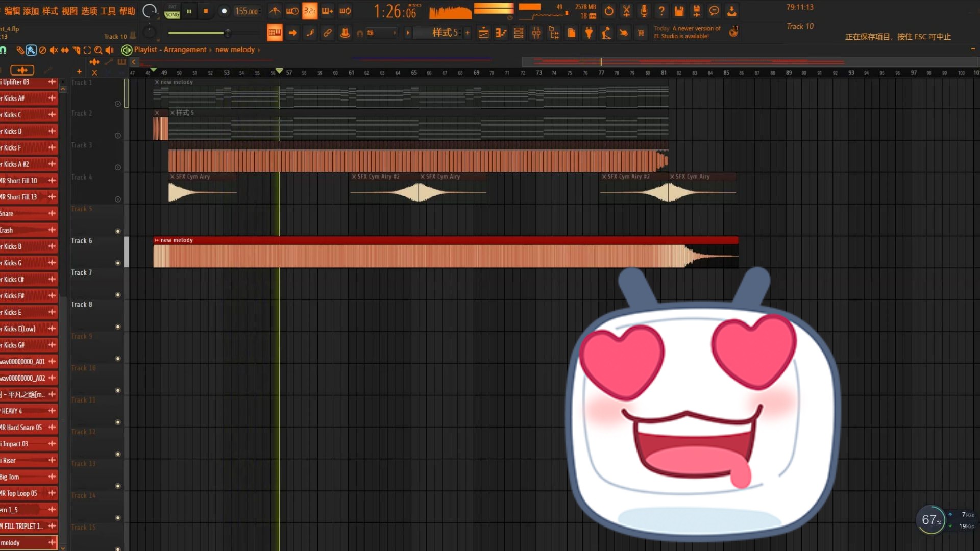This screenshot has height=551, width=980.
Task: Open the shopping cart content library
Action: tap(641, 33)
